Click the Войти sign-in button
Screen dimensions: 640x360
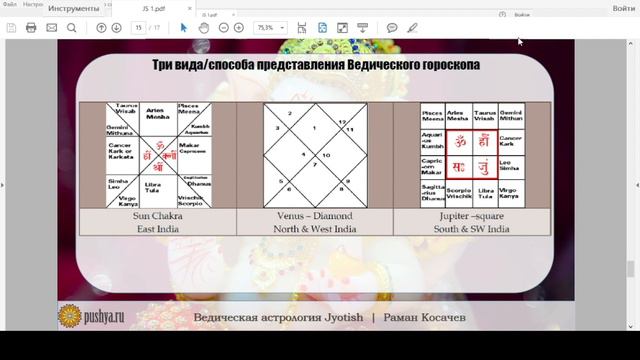coord(623,8)
